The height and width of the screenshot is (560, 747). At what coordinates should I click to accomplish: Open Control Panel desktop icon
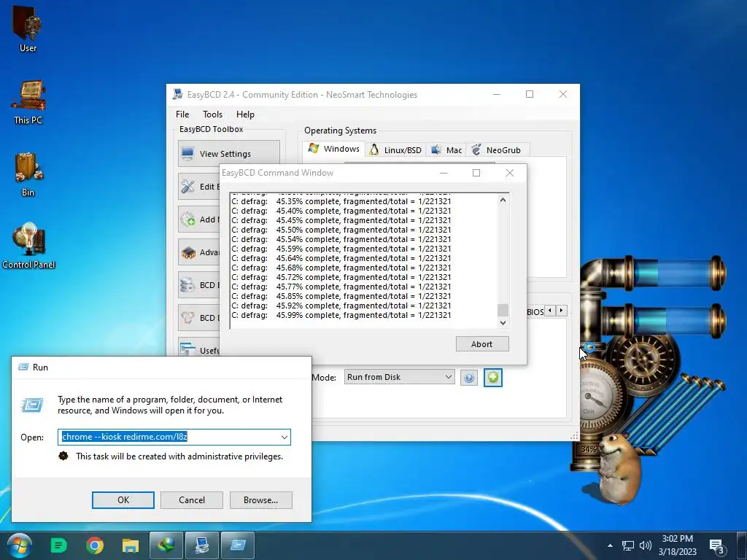click(x=28, y=246)
